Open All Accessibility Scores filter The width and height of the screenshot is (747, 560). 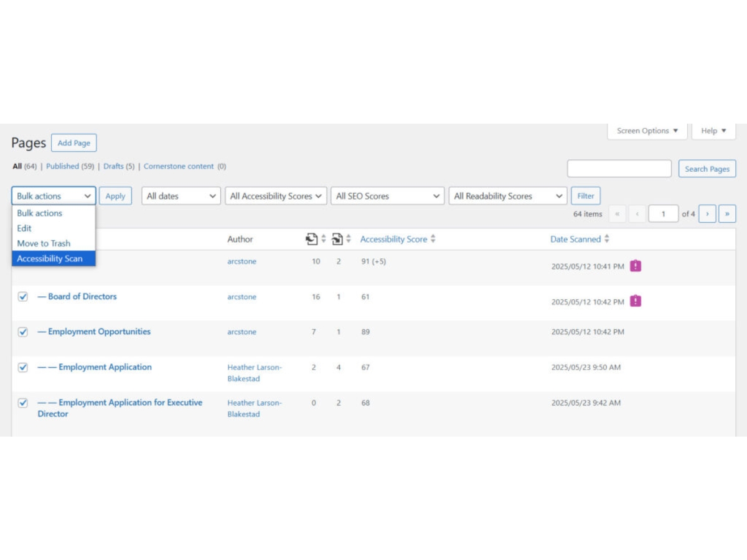tap(276, 196)
